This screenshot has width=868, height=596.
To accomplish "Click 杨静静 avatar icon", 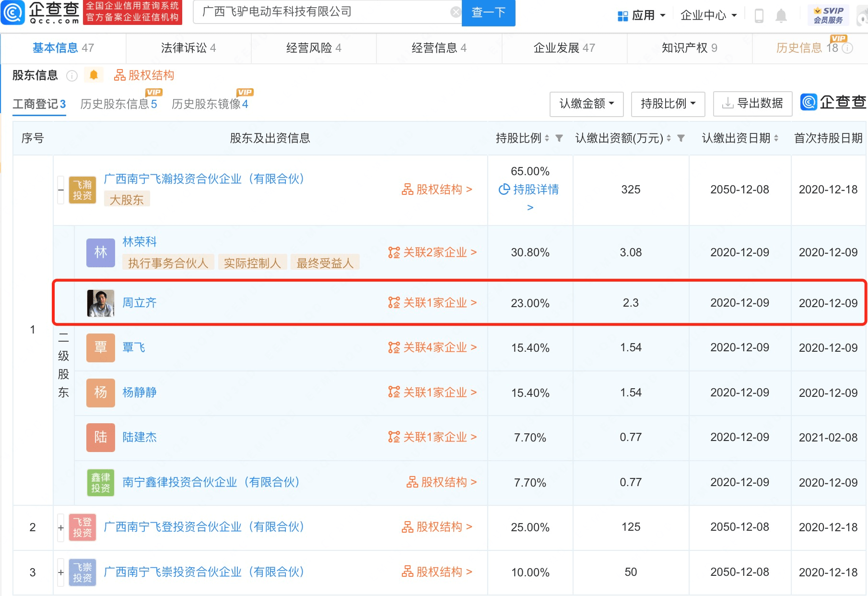I will (x=101, y=393).
